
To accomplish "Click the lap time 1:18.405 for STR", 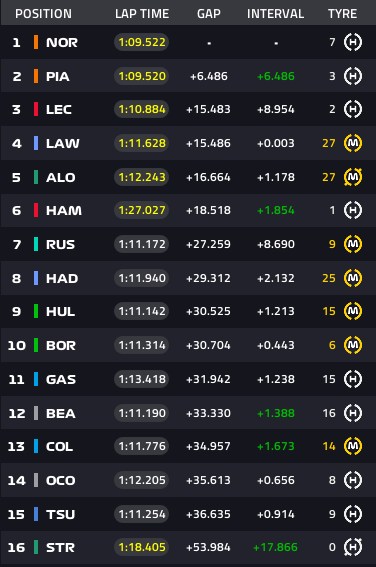I will (x=142, y=547).
